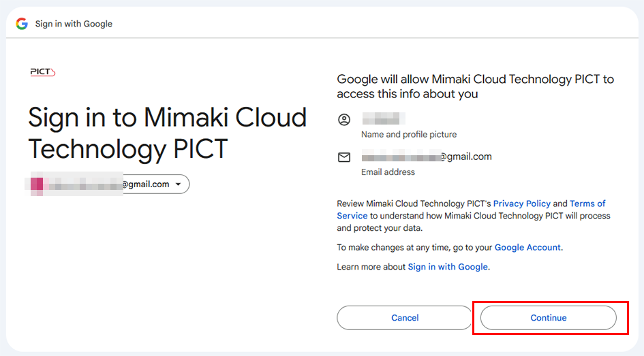Click the 'Sign in to Mimaki Cloud Technology PICT' heading
The width and height of the screenshot is (644, 356).
[x=168, y=133]
